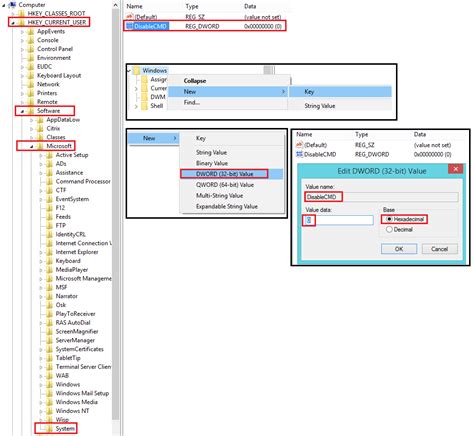Click the (Default) string value icon
Viewport: 474px width, 436px height.
tap(130, 17)
